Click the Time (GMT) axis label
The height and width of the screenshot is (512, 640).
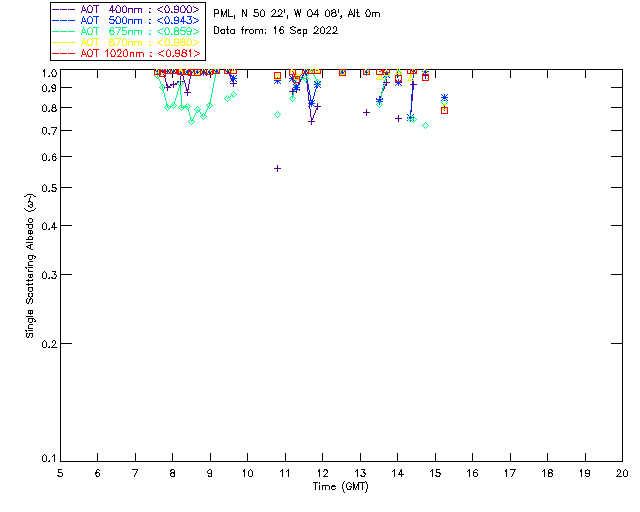click(x=341, y=486)
